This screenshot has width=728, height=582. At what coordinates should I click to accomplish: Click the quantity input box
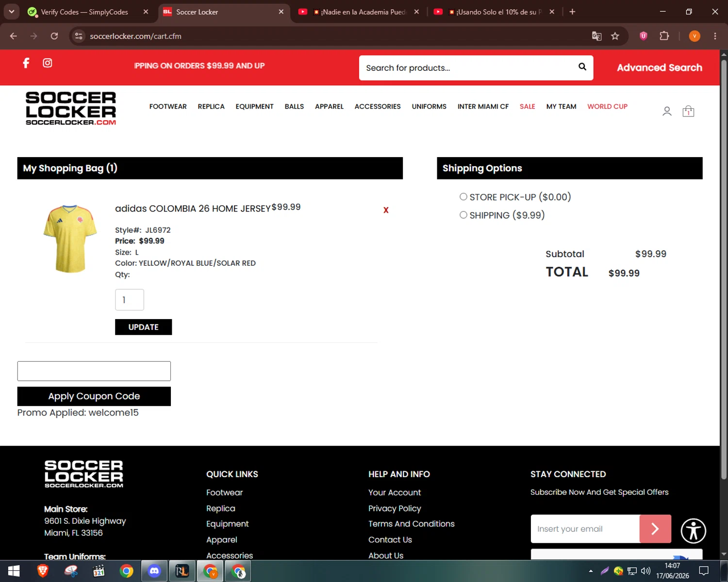point(130,300)
